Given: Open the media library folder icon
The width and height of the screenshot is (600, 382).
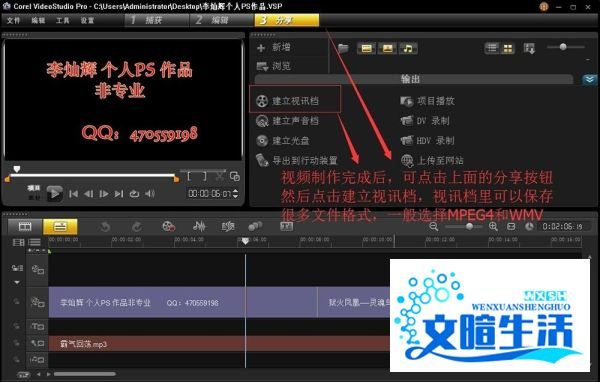Looking at the screenshot, I should [343, 48].
